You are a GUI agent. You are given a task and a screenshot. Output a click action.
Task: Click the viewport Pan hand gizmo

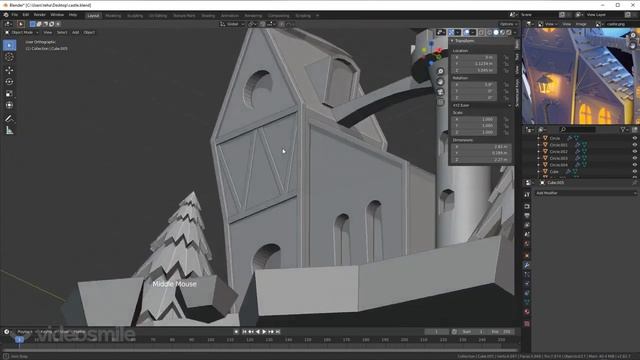(440, 82)
